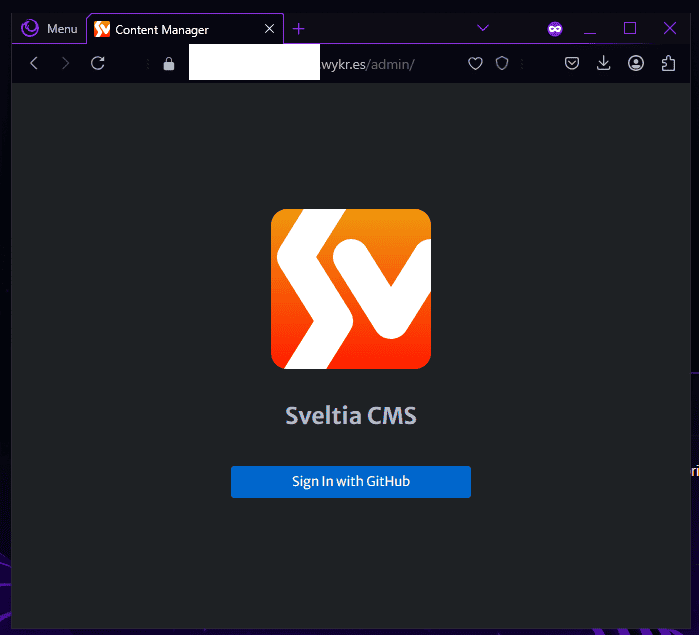Image resolution: width=699 pixels, height=635 pixels.
Task: Click the purple private mask icon
Action: coord(555,29)
